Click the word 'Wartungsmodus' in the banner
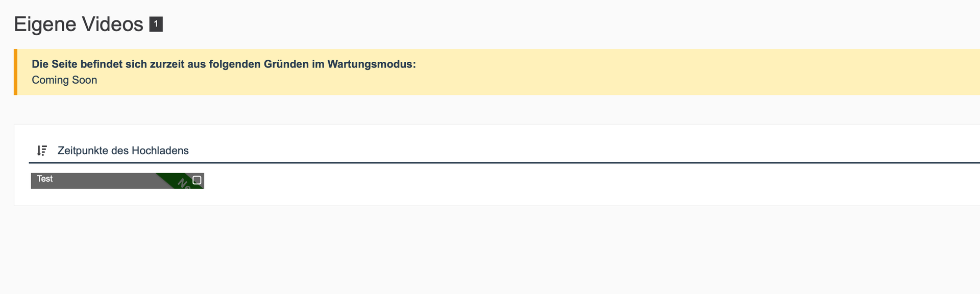Image resolution: width=980 pixels, height=294 pixels. coord(370,64)
